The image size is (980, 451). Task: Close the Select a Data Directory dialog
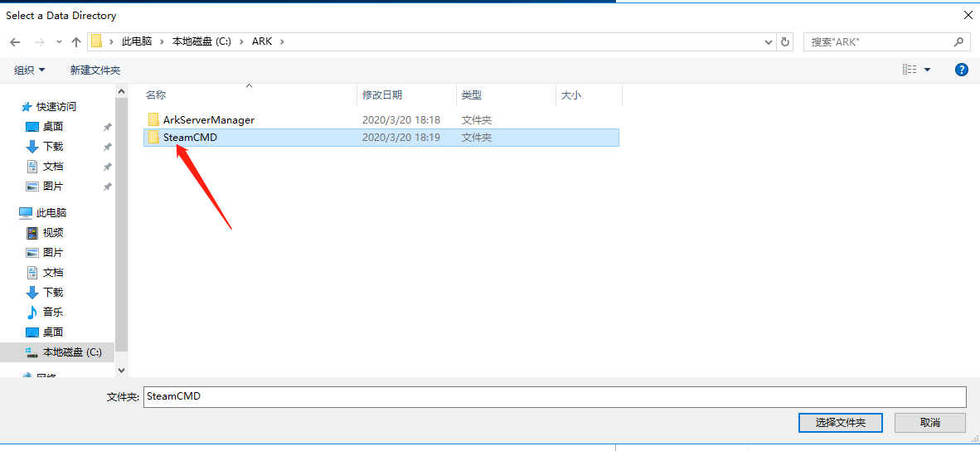pyautogui.click(x=968, y=16)
